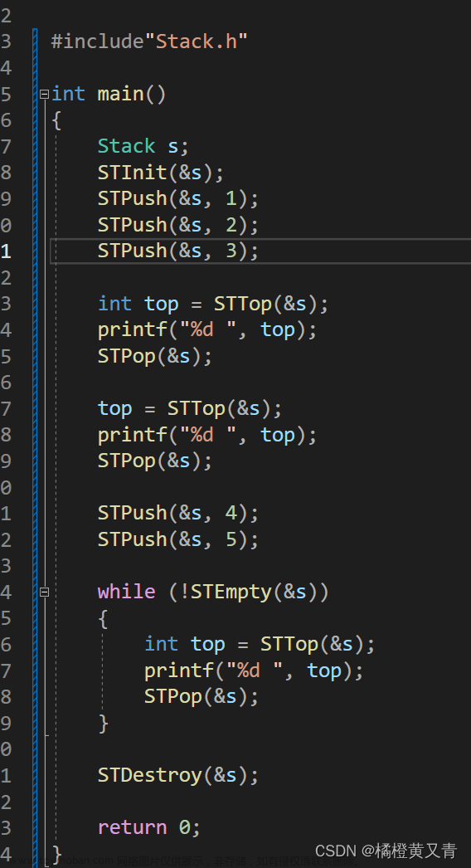Click the #include"Stack.h" line
The height and width of the screenshot is (868, 471).
coord(149,41)
